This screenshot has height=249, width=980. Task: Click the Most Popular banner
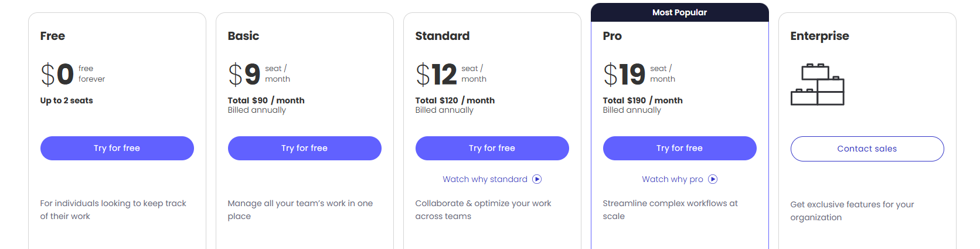(680, 12)
